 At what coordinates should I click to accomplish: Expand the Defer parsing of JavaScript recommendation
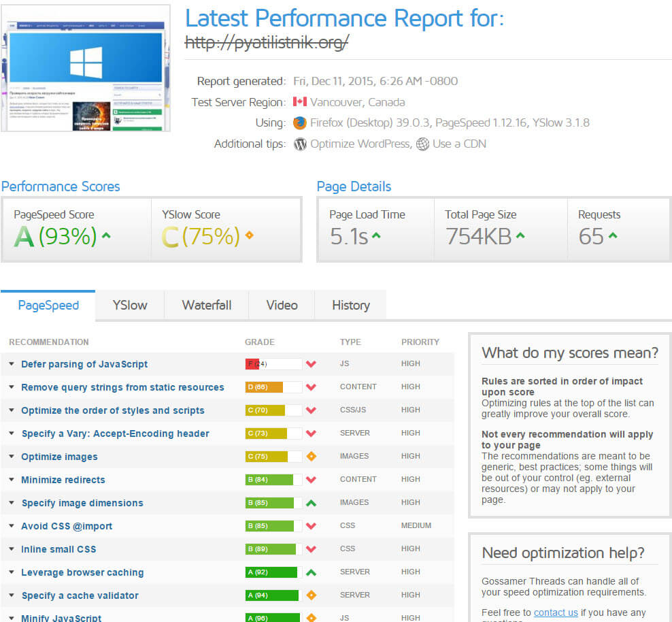coord(84,364)
